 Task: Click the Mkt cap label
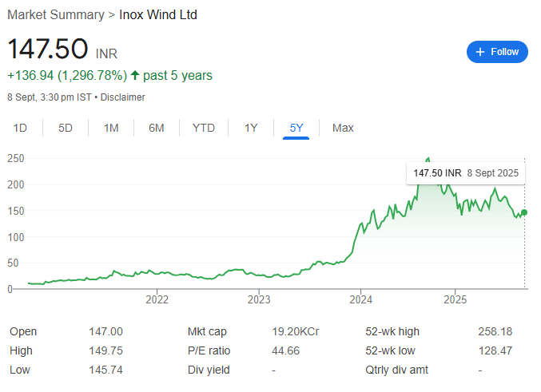click(207, 331)
